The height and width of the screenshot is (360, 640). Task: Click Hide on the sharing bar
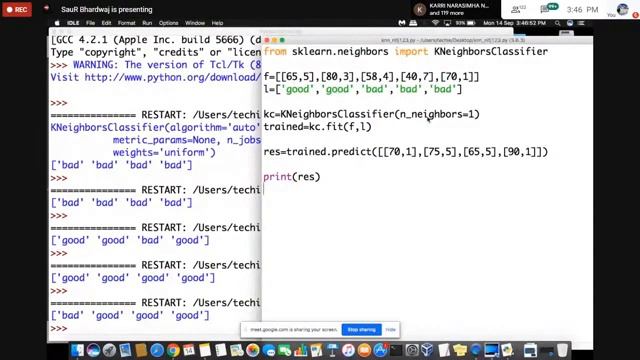pos(391,329)
